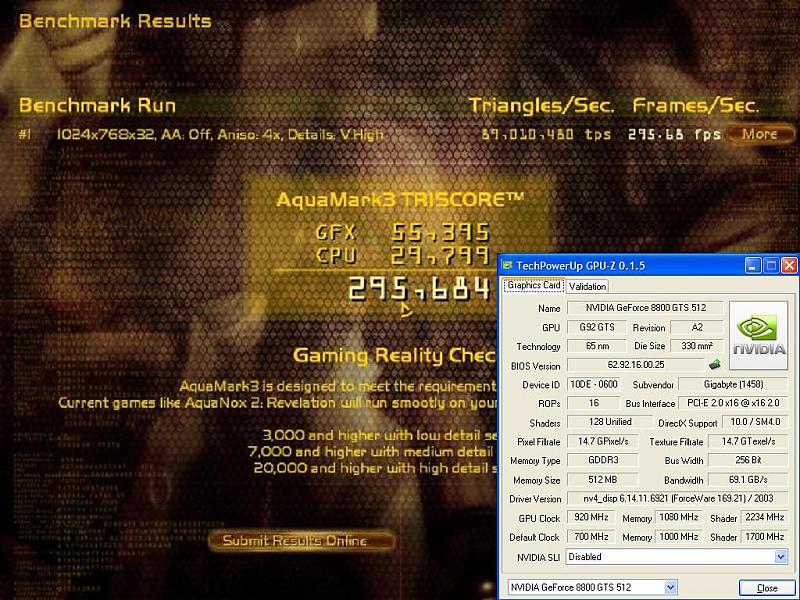The height and width of the screenshot is (600, 800).
Task: Click the CPU score 29,799
Action: [x=441, y=256]
